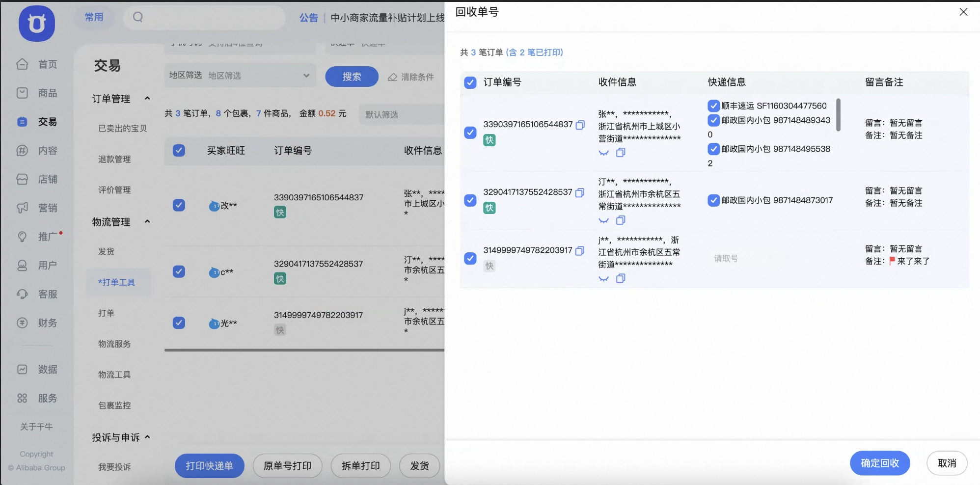Uncheck 顺丰速运 SF1160304477560 tracking checkbox
The height and width of the screenshot is (485, 980).
[x=713, y=106]
